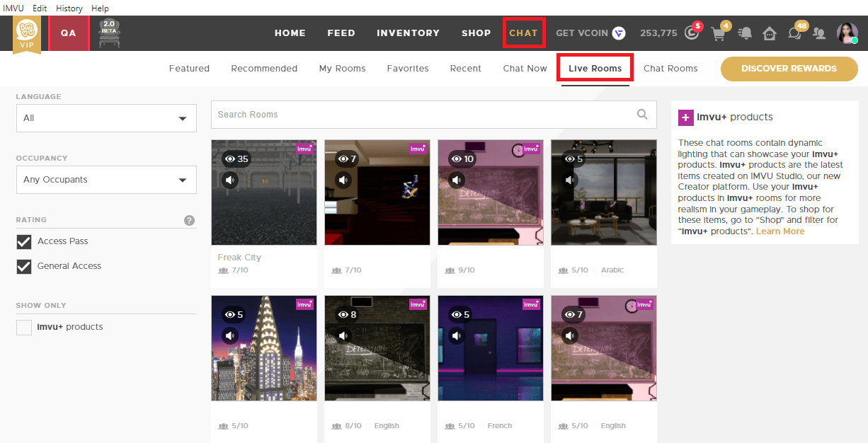Uncheck the Access Pass rating filter
Screen dimensions: 868x443
[x=23, y=241]
